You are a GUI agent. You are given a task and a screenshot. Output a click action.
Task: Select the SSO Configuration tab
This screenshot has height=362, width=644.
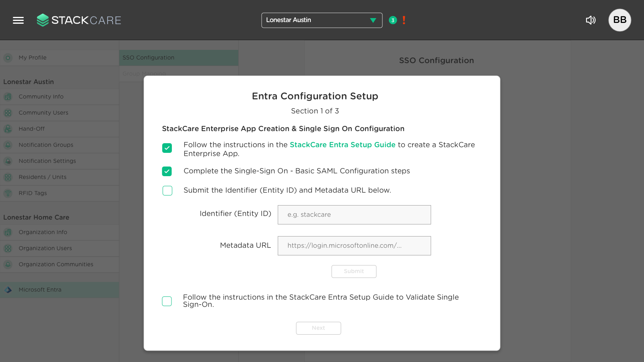[179, 58]
